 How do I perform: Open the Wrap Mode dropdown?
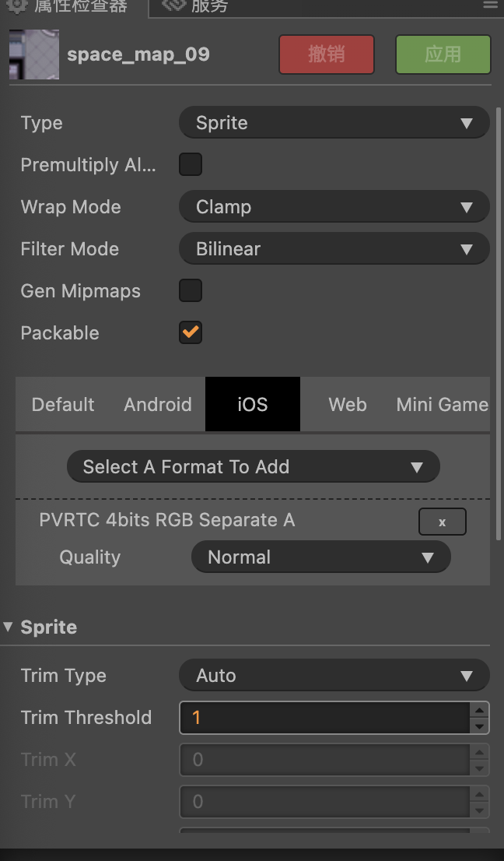pos(334,207)
